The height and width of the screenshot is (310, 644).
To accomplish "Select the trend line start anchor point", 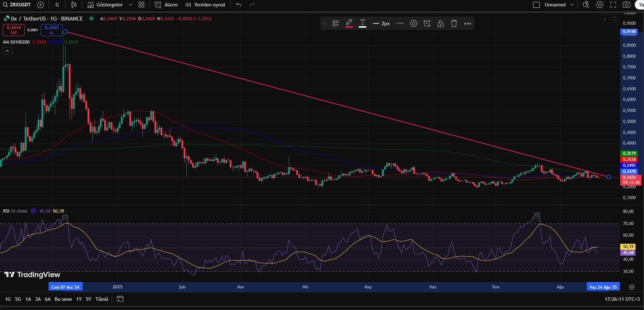I will click(x=66, y=32).
